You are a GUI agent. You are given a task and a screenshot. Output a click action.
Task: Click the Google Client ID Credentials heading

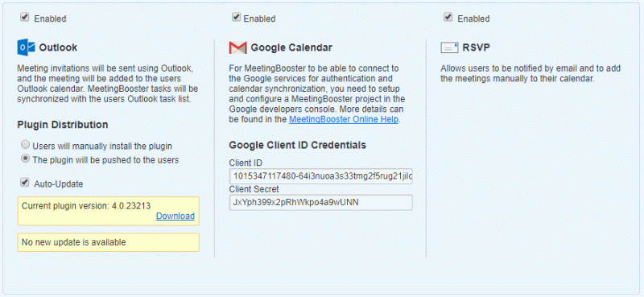298,145
